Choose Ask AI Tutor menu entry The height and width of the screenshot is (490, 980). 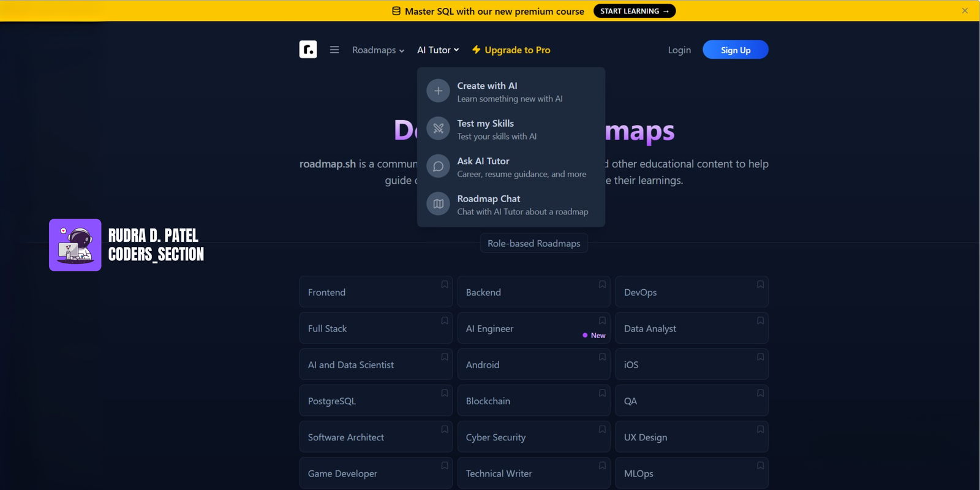coord(521,167)
